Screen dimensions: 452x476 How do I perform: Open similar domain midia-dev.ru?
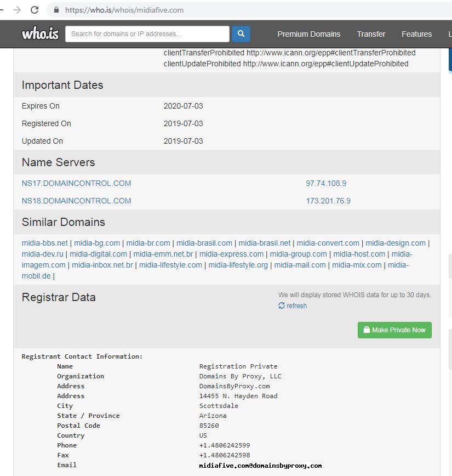(43, 254)
